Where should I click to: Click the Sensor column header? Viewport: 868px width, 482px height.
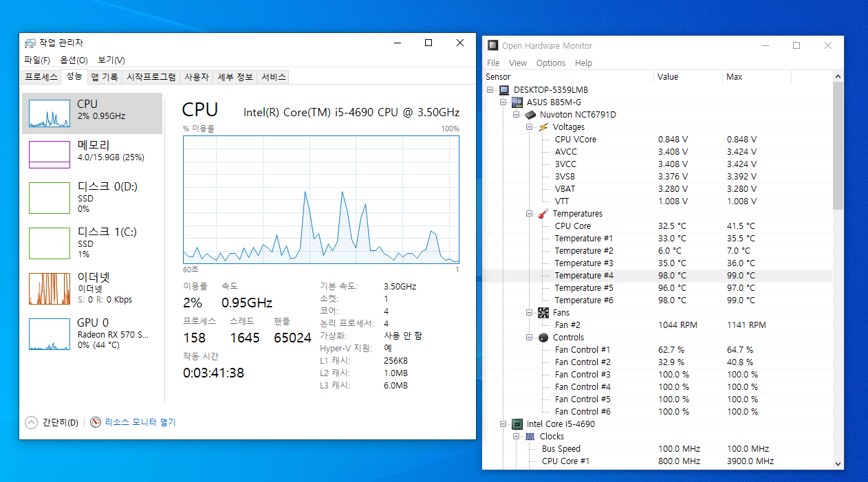click(x=567, y=77)
